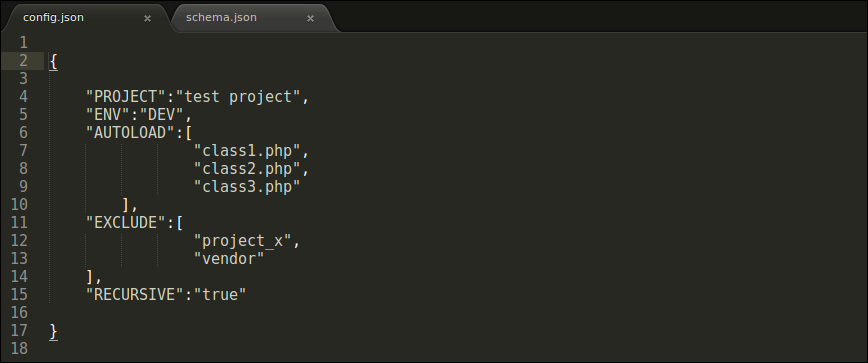Click the "project_x" entry
Viewport: 868px width, 363px height.
(242, 241)
